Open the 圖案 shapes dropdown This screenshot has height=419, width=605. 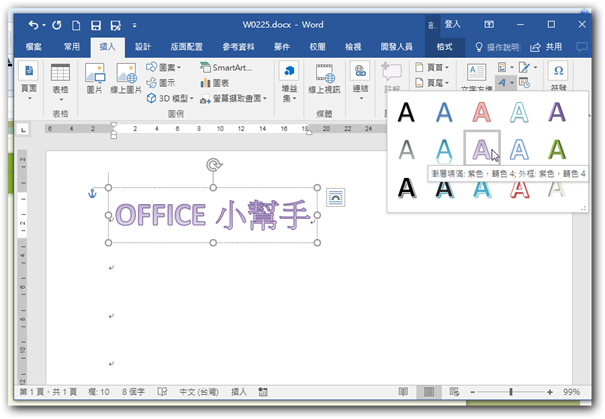coord(164,68)
